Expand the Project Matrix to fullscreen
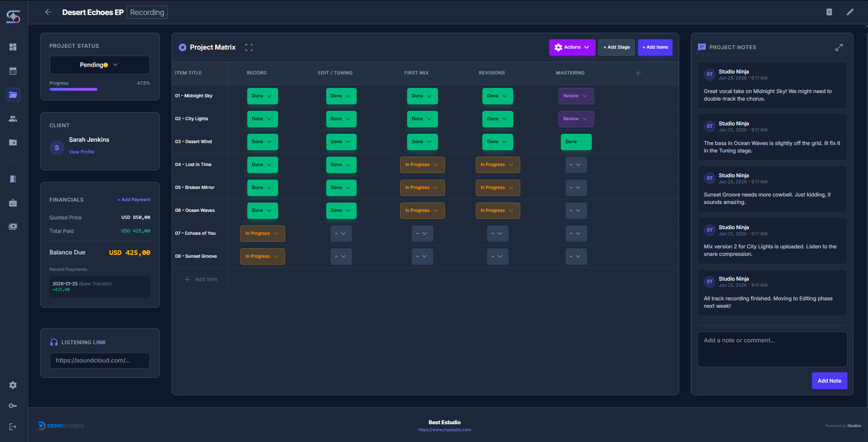The width and height of the screenshot is (868, 442). [249, 47]
